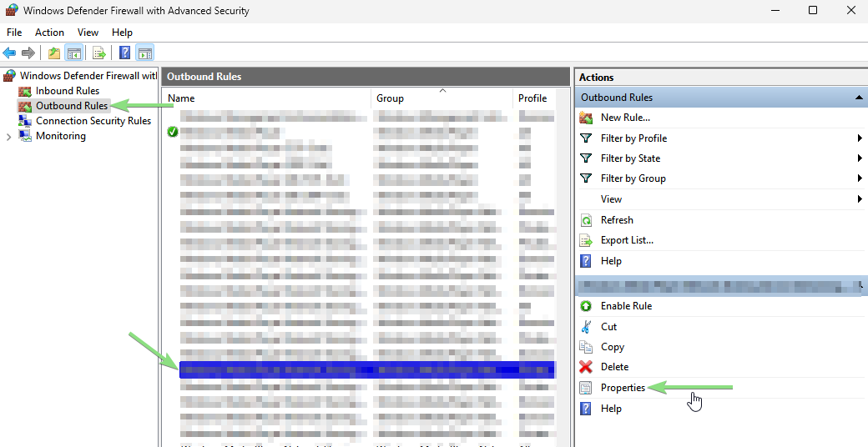The image size is (868, 447).
Task: Click Delete in Actions pane
Action: [x=614, y=367]
